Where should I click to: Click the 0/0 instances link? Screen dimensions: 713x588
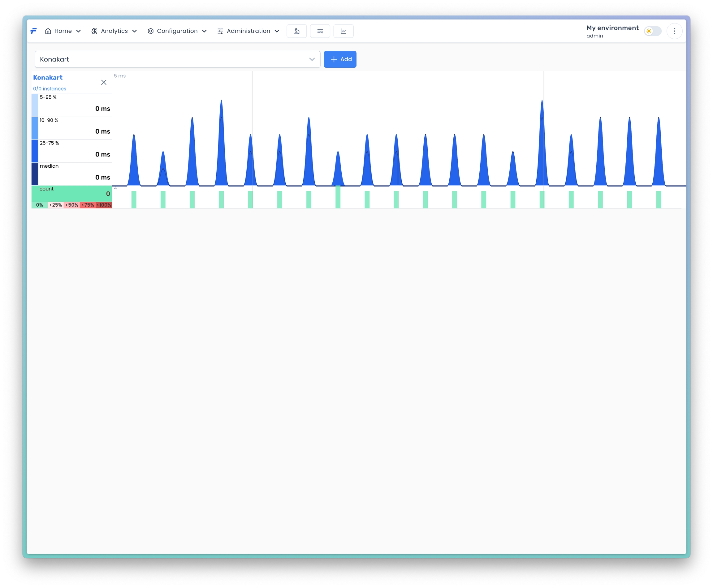click(50, 89)
